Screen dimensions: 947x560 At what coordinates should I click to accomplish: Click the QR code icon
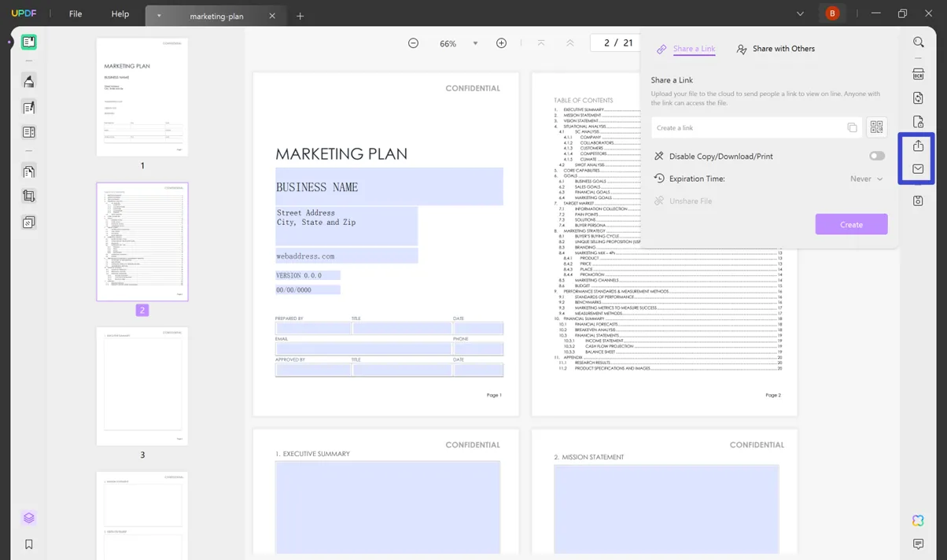[x=876, y=127]
